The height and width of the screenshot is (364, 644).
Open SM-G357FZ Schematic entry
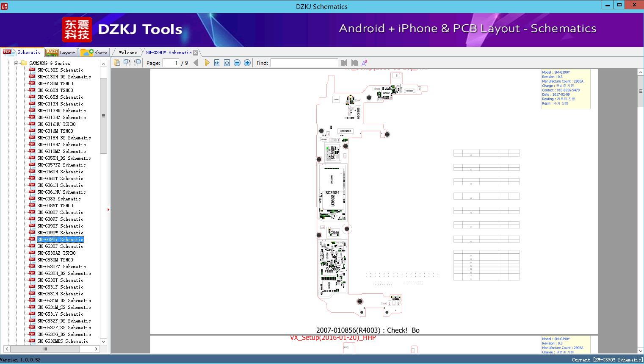(61, 165)
